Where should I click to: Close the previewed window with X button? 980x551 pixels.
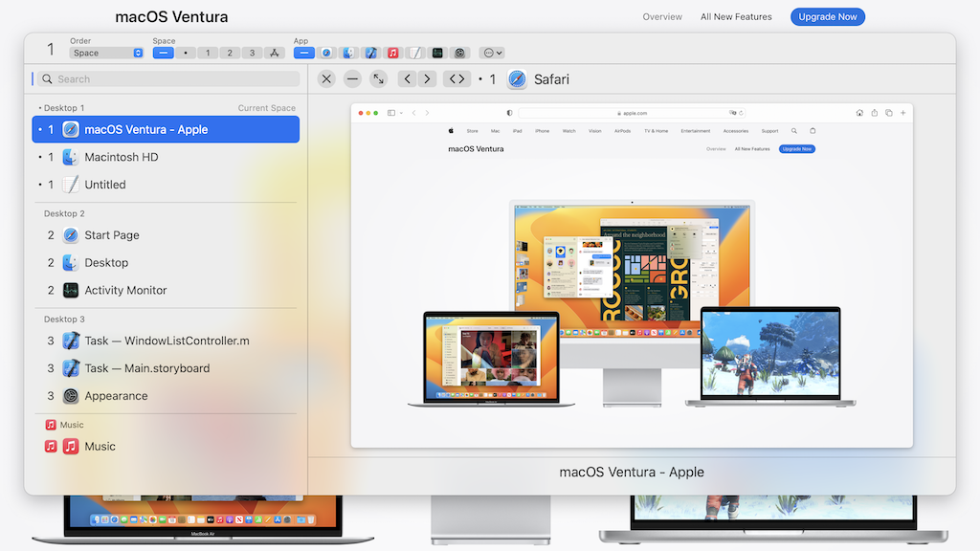pos(326,79)
